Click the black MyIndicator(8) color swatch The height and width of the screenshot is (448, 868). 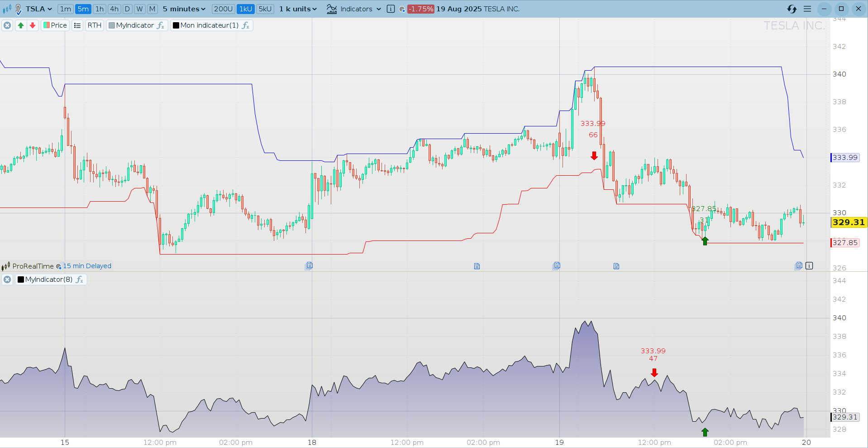[21, 279]
